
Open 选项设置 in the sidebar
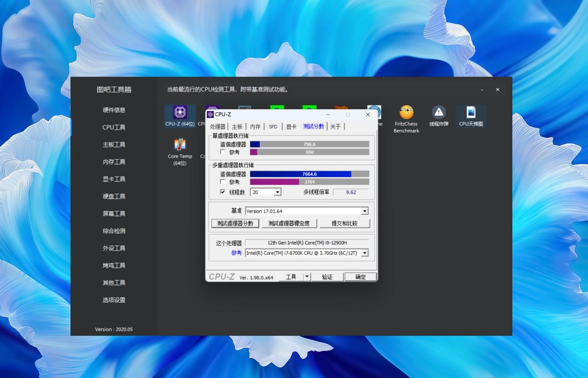pyautogui.click(x=113, y=300)
